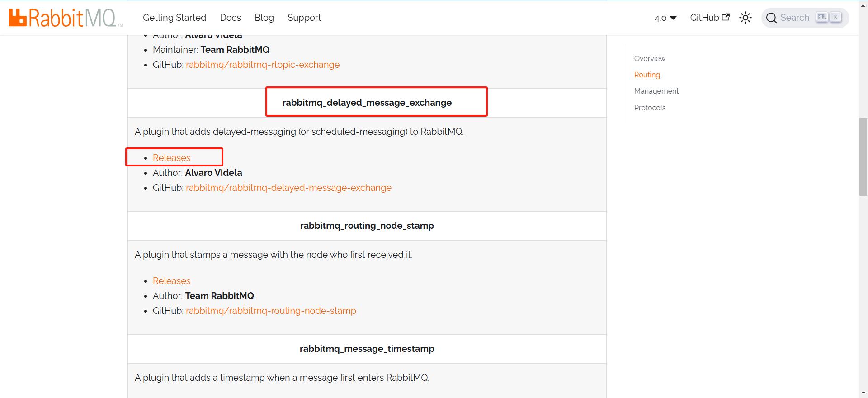Click the Search input box
The width and height of the screenshot is (868, 398).
(805, 18)
